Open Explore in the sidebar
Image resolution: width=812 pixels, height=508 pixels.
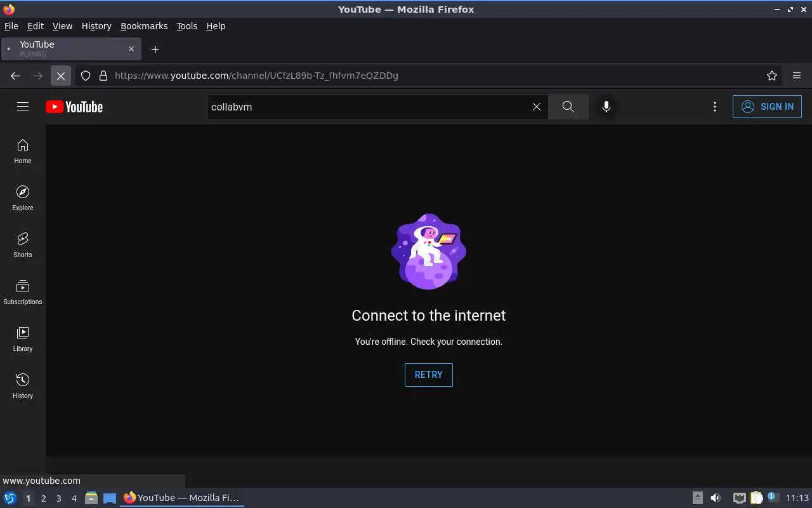click(23, 199)
